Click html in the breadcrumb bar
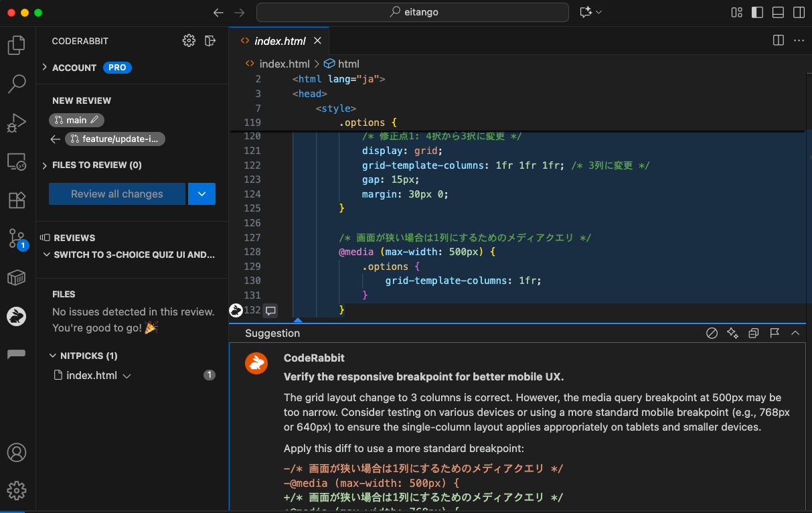812x513 pixels. pyautogui.click(x=348, y=64)
